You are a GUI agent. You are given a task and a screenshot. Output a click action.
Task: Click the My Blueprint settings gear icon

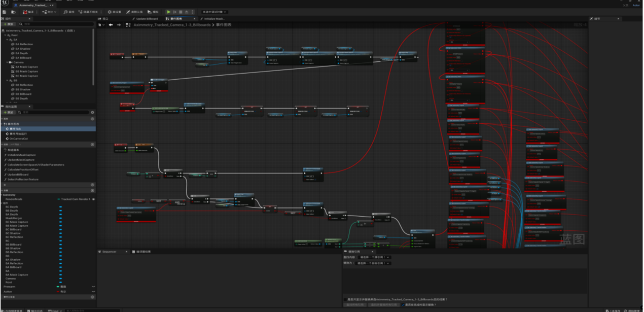point(92,112)
